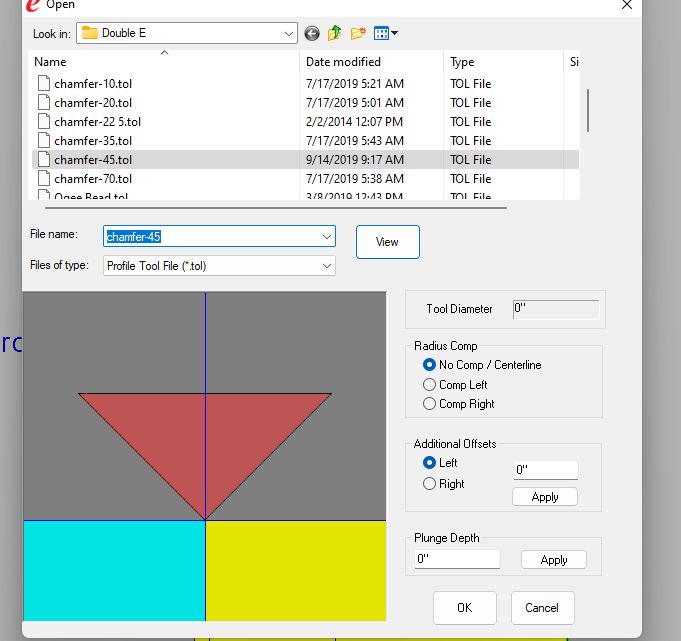
Task: Expand the Look in folder dropdown
Action: [x=288, y=33]
